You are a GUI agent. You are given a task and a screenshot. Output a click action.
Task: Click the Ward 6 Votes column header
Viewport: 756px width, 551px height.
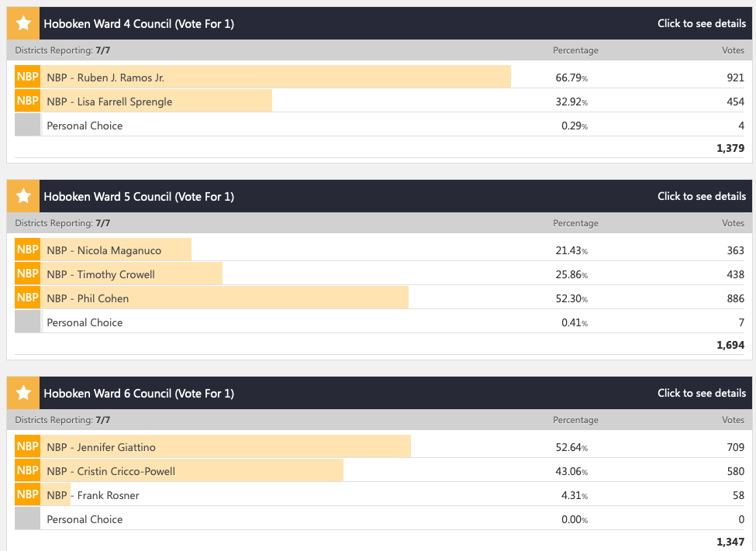click(x=733, y=420)
